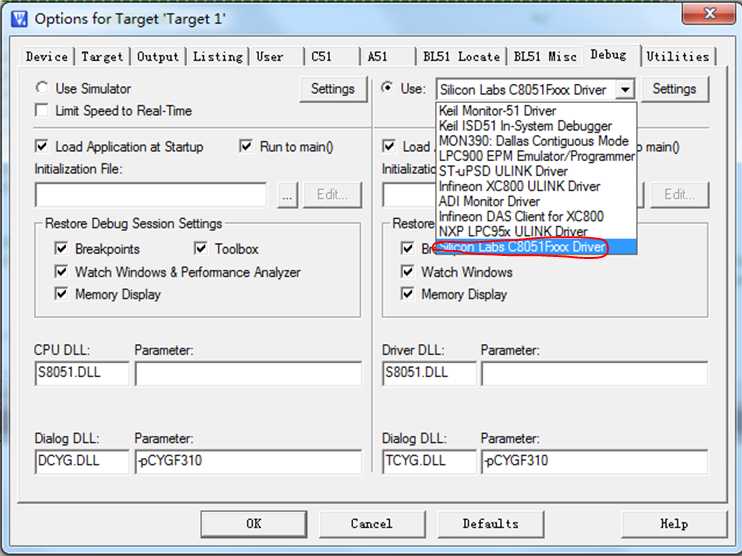This screenshot has height=556, width=742.
Task: Click the OK button
Action: tap(254, 524)
